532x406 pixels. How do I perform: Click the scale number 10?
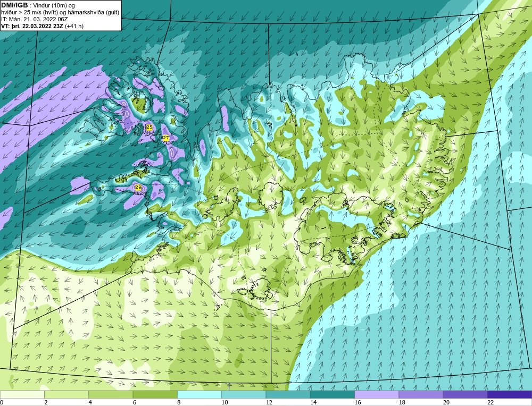[225, 403]
